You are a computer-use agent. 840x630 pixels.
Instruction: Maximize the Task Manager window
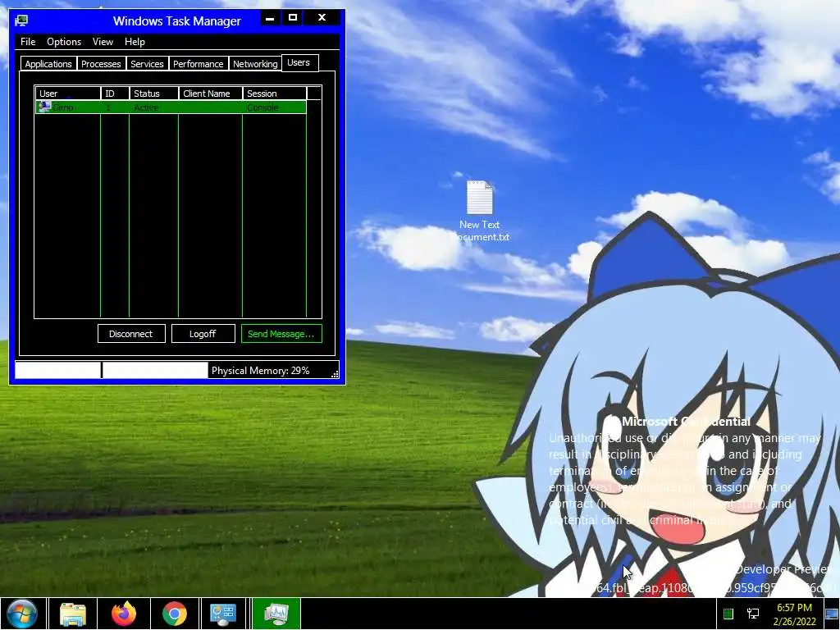293,18
